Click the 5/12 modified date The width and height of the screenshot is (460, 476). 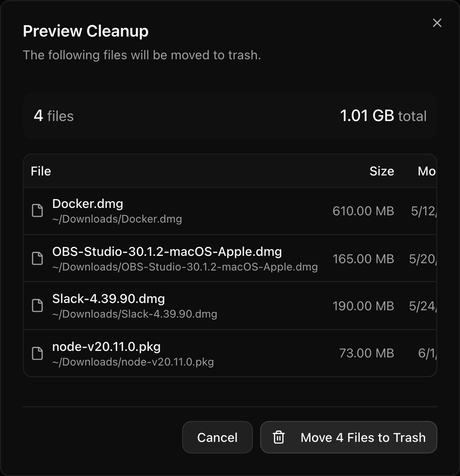(424, 211)
